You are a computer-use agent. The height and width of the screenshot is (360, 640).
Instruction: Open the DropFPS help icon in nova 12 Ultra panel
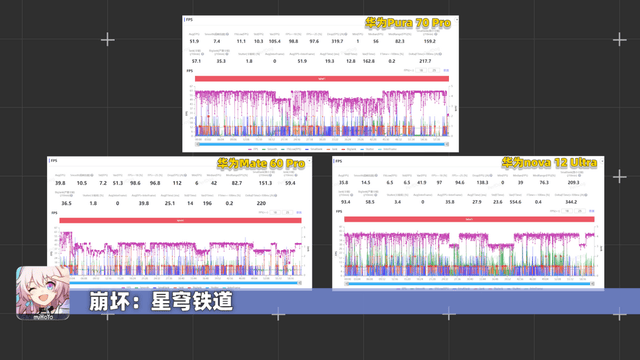click(x=491, y=176)
